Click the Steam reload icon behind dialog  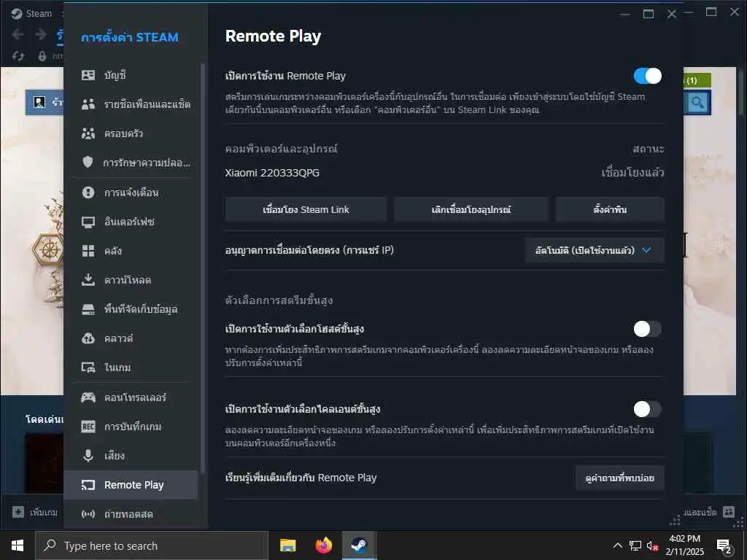18,56
